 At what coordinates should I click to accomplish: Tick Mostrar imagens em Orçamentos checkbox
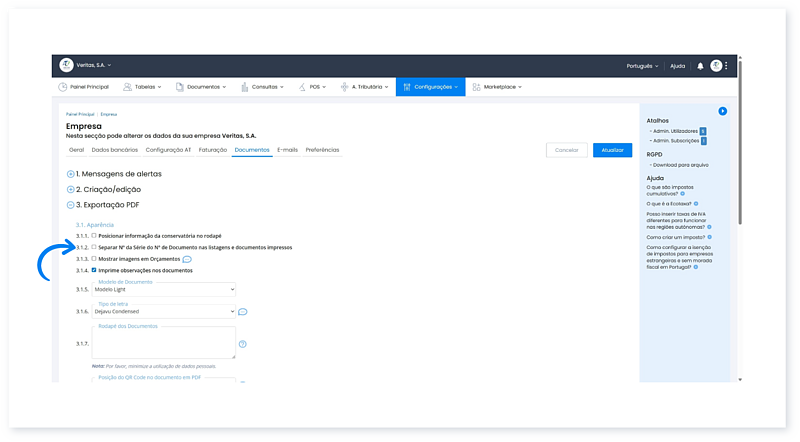click(94, 259)
